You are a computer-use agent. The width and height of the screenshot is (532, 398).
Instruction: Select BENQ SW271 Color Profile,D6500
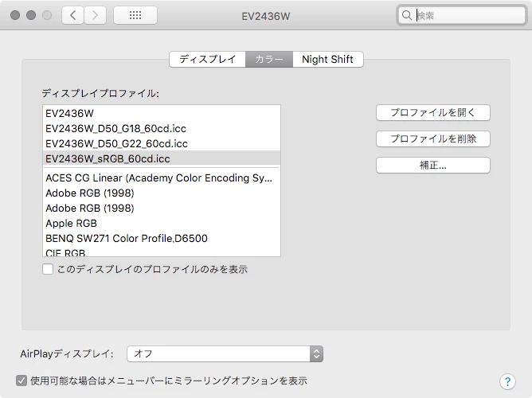point(162,238)
